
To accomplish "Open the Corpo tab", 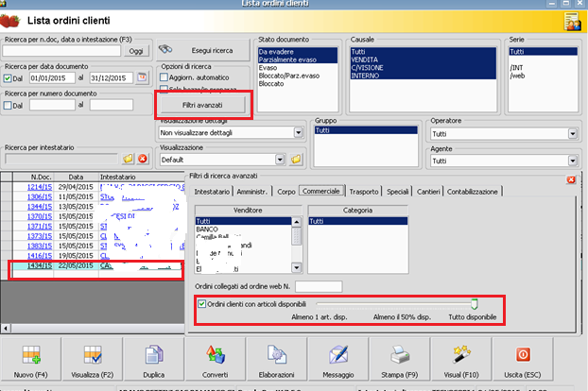I will click(x=286, y=192).
